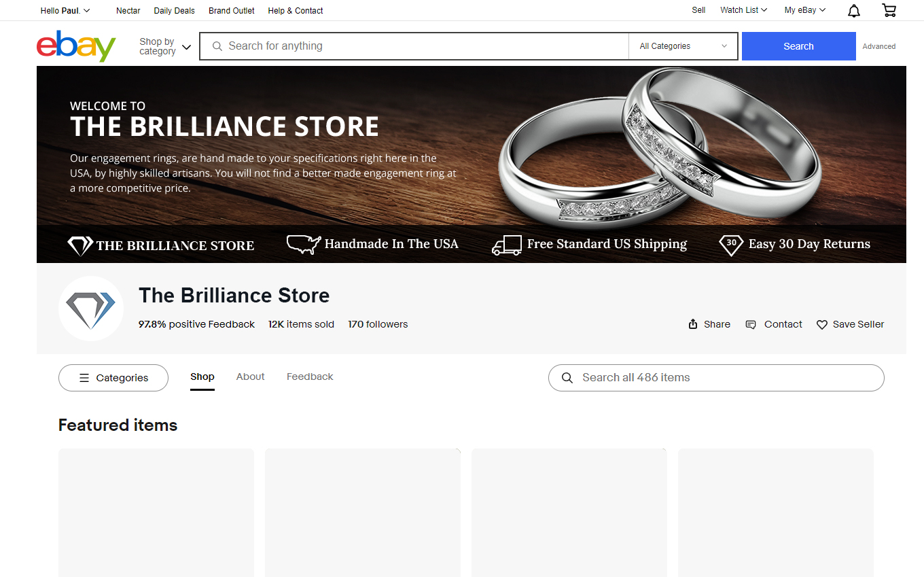924x577 pixels.
Task: Click the Save Seller label
Action: tap(858, 324)
